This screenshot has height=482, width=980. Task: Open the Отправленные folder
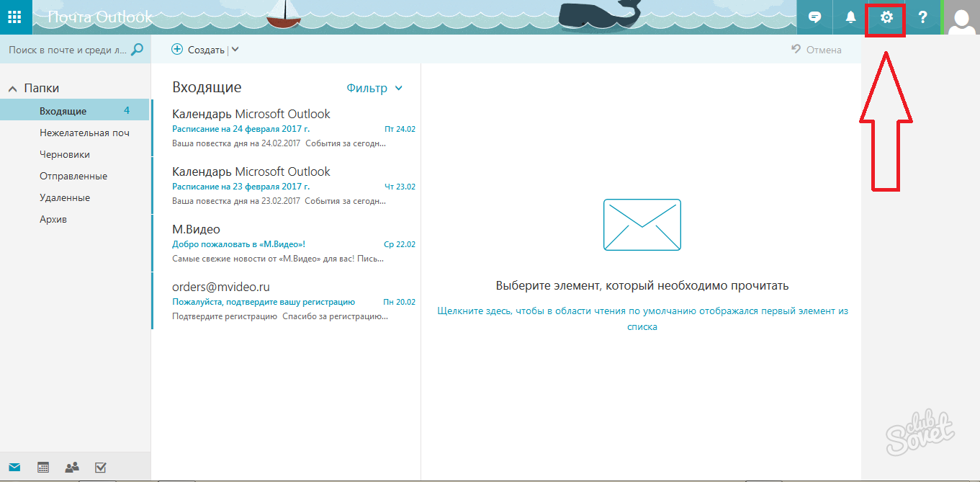tap(73, 176)
